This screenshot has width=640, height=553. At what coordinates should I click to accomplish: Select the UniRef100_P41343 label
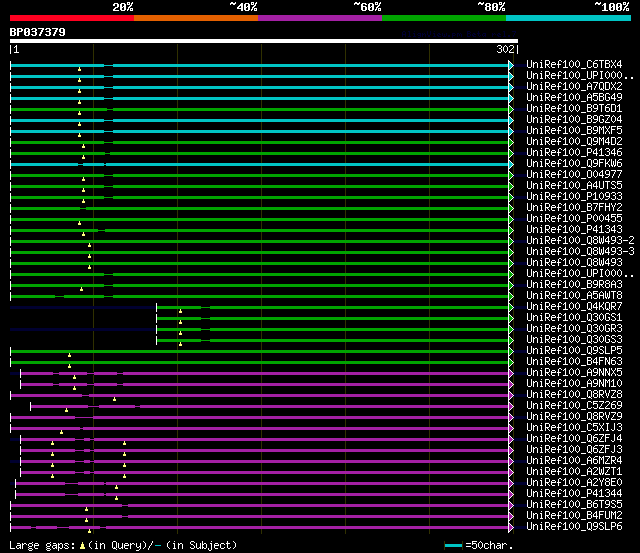pos(574,230)
